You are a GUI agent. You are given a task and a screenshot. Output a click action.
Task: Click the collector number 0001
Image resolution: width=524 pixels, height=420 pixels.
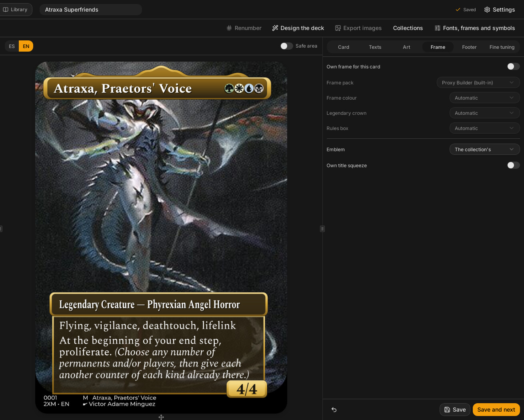(x=50, y=398)
